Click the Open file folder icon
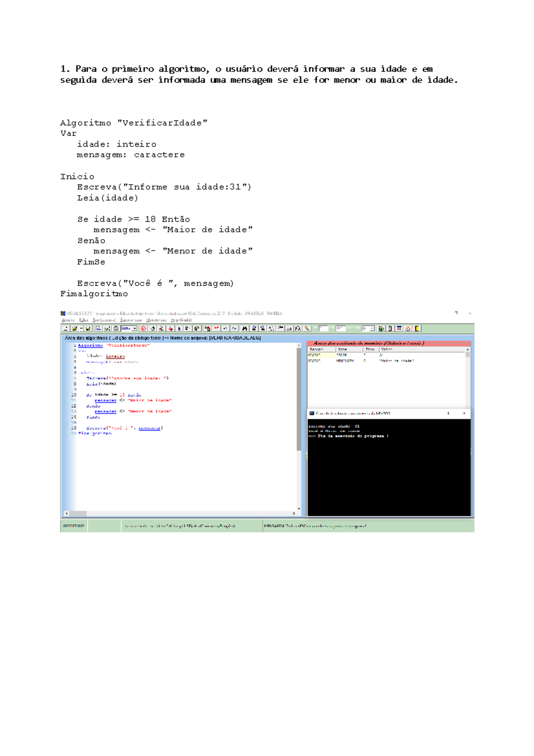The width and height of the screenshot is (534, 756). (x=74, y=329)
